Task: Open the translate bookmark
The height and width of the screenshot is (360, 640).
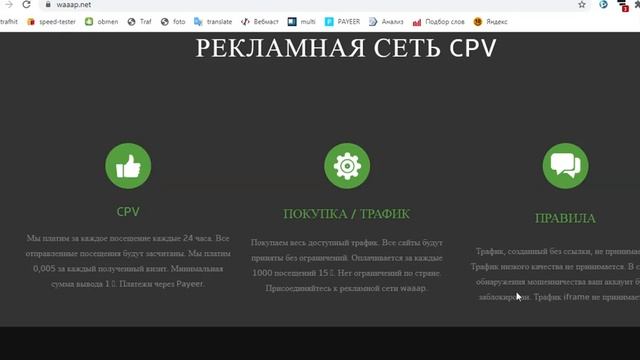Action: pos(213,22)
